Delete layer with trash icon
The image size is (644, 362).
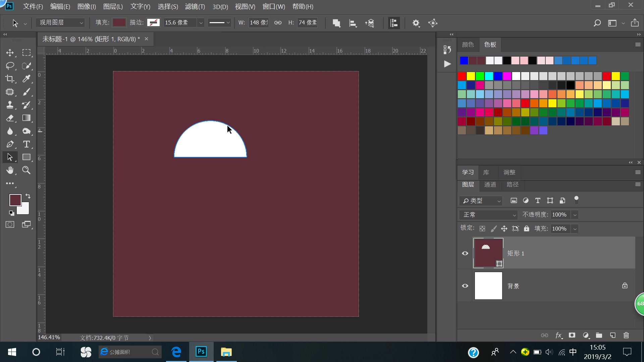[626, 335]
